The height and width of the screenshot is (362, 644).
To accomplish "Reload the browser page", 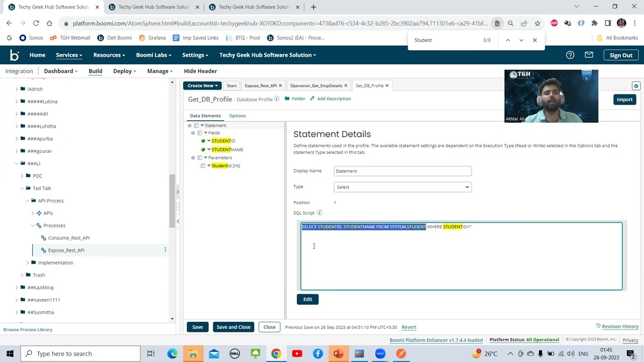I will point(36,23).
